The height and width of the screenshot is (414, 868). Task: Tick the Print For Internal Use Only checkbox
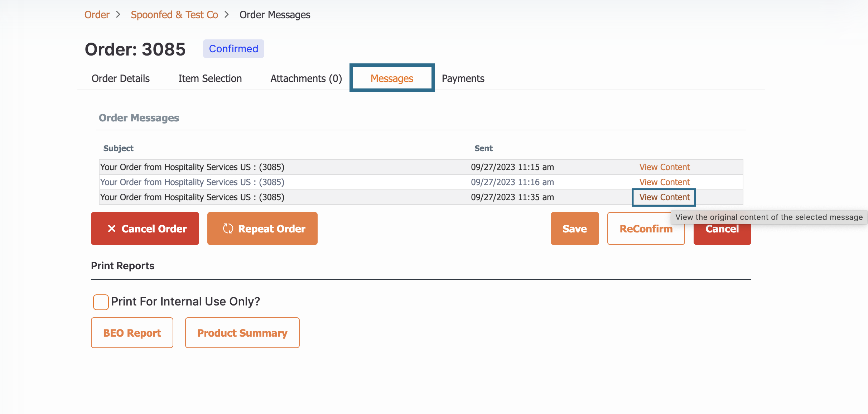(101, 302)
